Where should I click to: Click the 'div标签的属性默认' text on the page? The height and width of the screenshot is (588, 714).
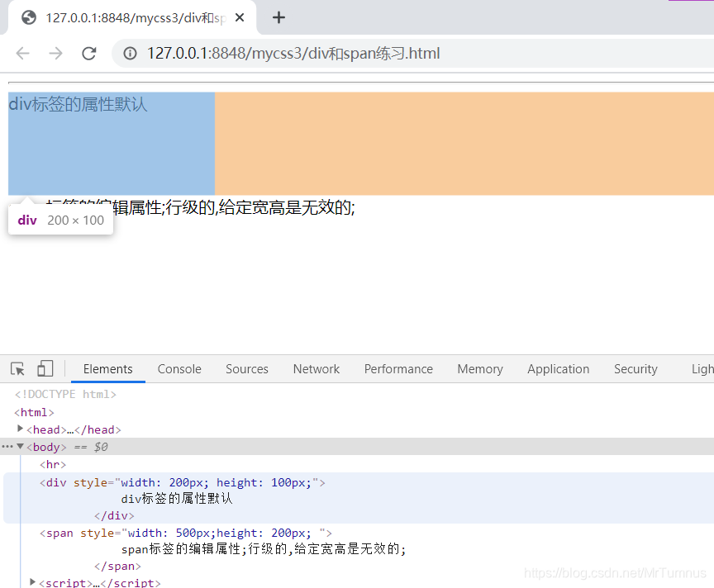(78, 104)
